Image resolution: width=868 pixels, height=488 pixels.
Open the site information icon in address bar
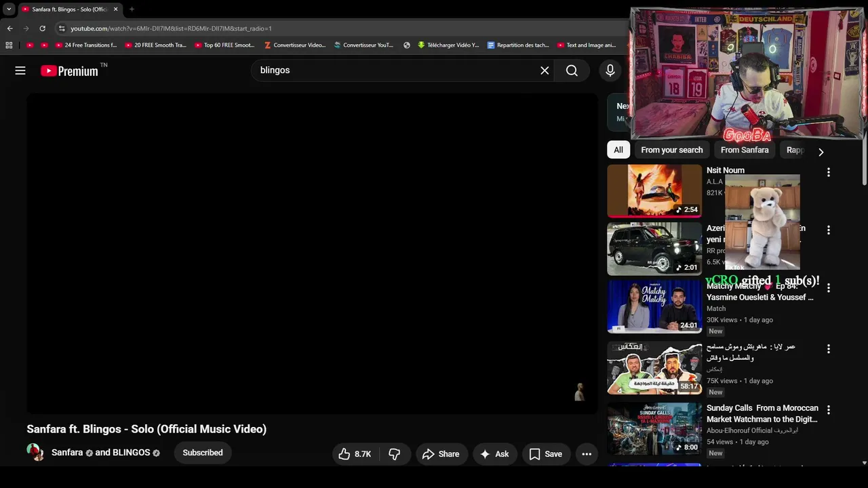pos(62,28)
